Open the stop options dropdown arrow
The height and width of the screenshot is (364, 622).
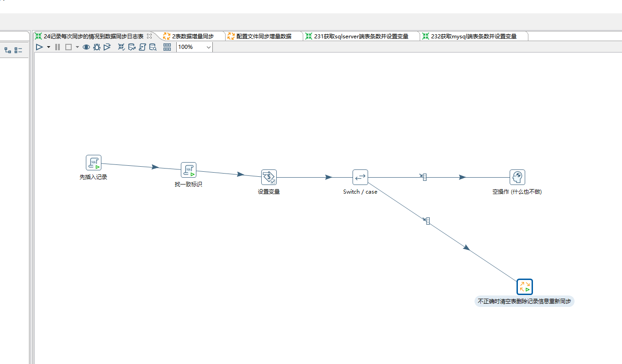tap(77, 47)
